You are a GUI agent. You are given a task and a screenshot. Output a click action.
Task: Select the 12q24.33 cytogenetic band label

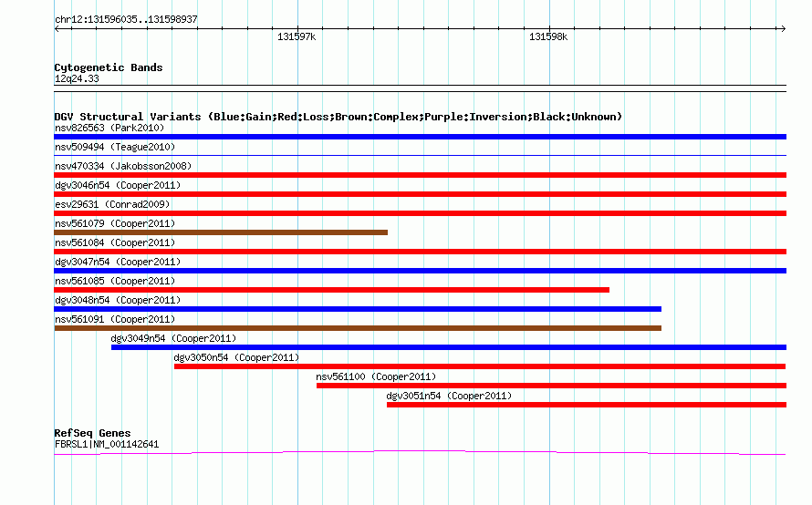pos(77,78)
